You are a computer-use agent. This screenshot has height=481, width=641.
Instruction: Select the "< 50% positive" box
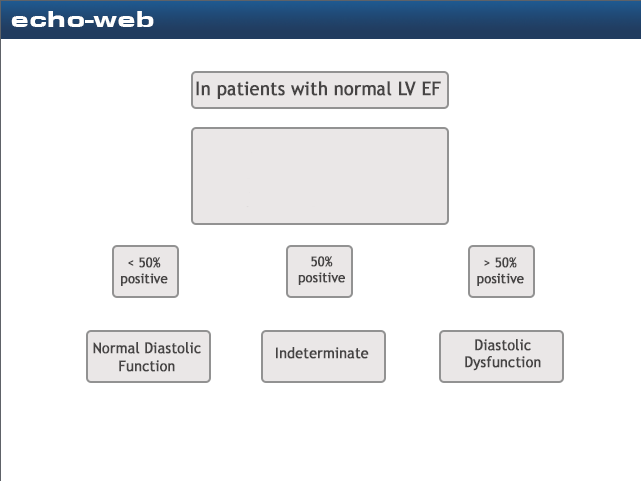point(145,271)
